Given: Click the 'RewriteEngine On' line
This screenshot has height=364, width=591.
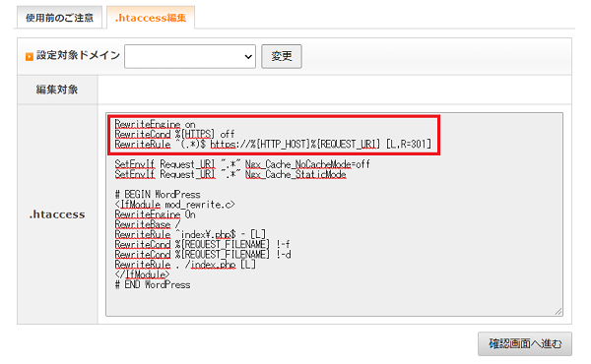Looking at the screenshot, I should point(155,214).
